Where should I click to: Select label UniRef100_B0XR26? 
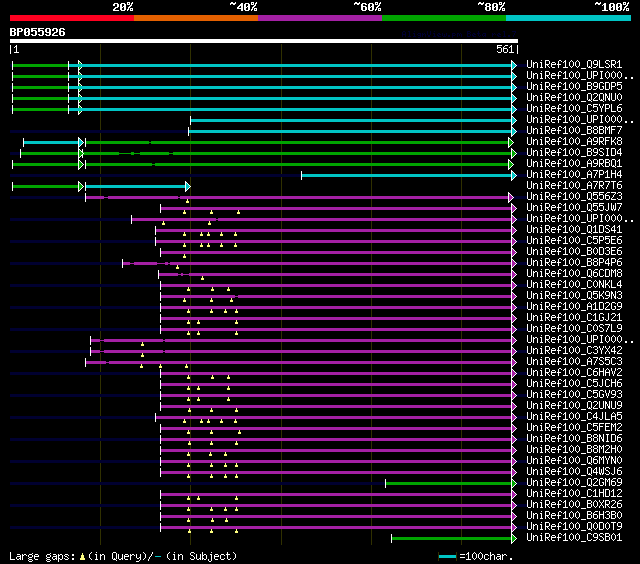(x=574, y=505)
